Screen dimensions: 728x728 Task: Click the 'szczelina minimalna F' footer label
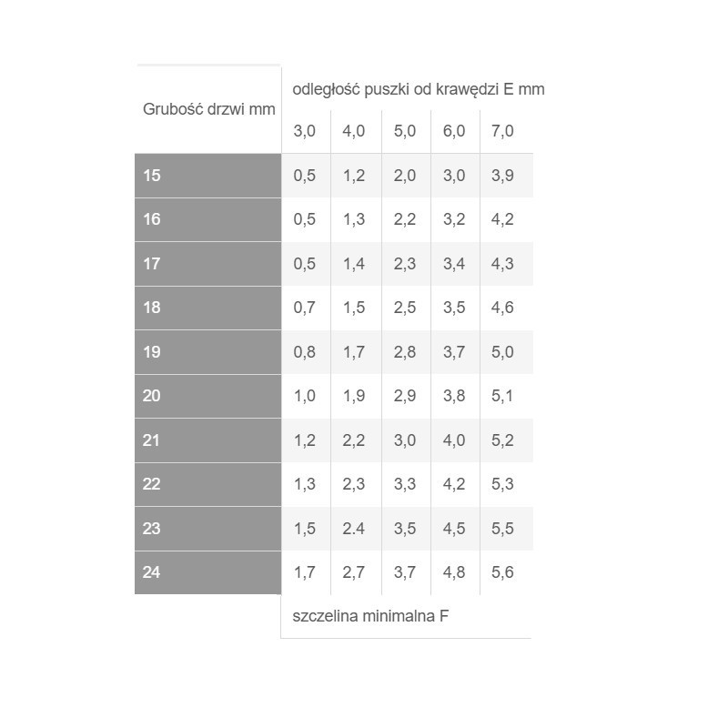[x=370, y=616]
